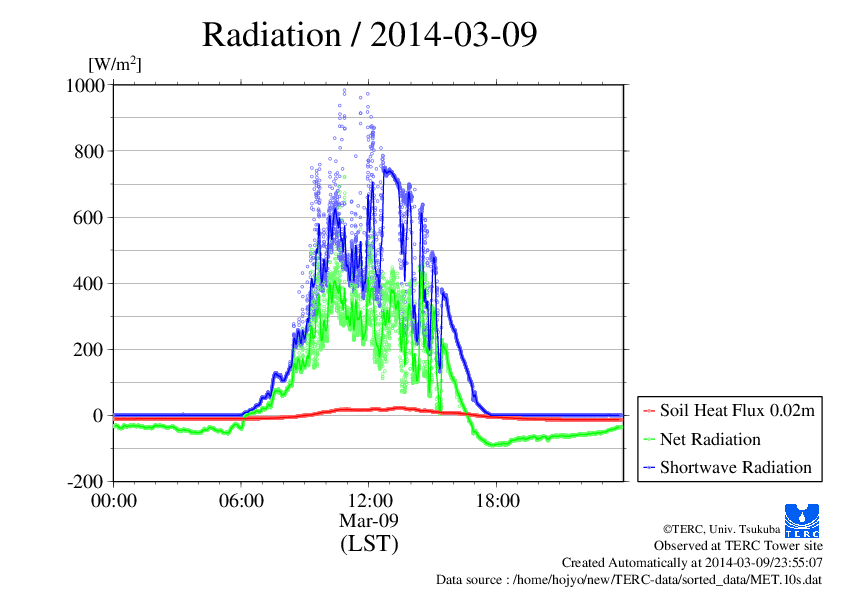Click the green Net Radiation legend marker
842x595 pixels.
point(649,439)
